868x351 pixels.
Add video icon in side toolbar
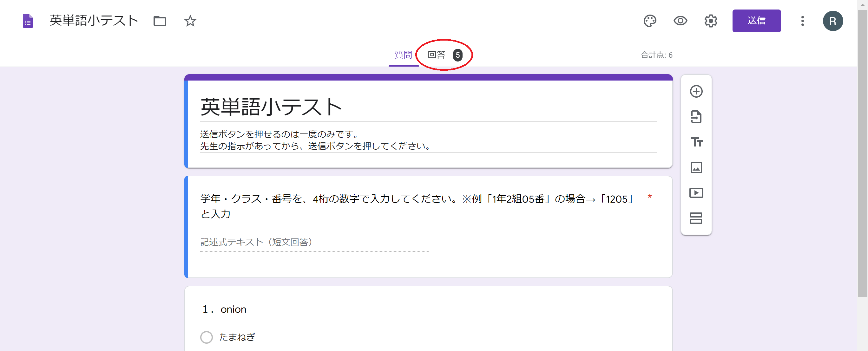pos(696,193)
